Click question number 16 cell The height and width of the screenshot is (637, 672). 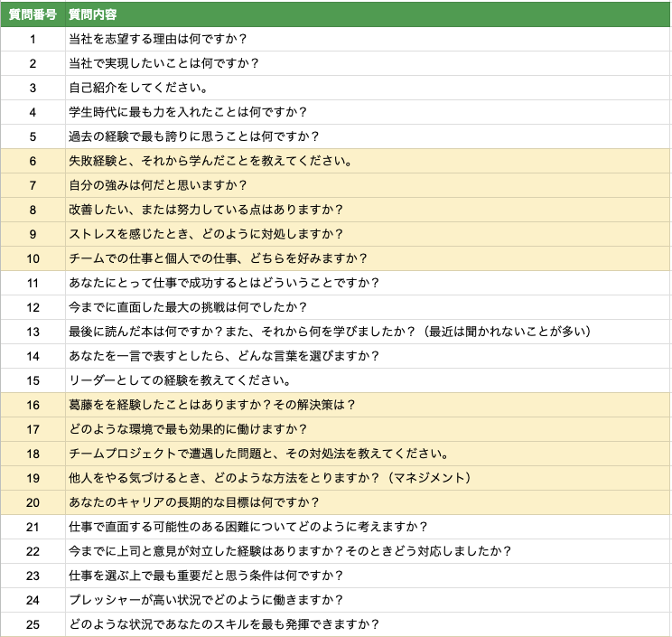pos(33,405)
